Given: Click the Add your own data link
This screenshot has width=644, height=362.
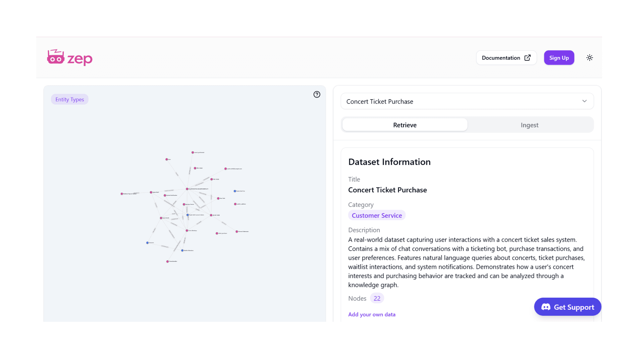Looking at the screenshot, I should pyautogui.click(x=372, y=314).
